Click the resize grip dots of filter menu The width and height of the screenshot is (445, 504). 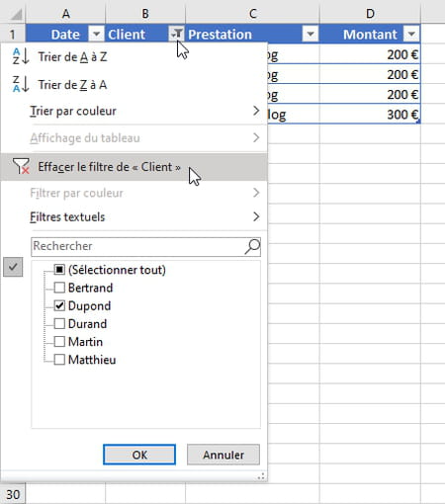tap(261, 476)
